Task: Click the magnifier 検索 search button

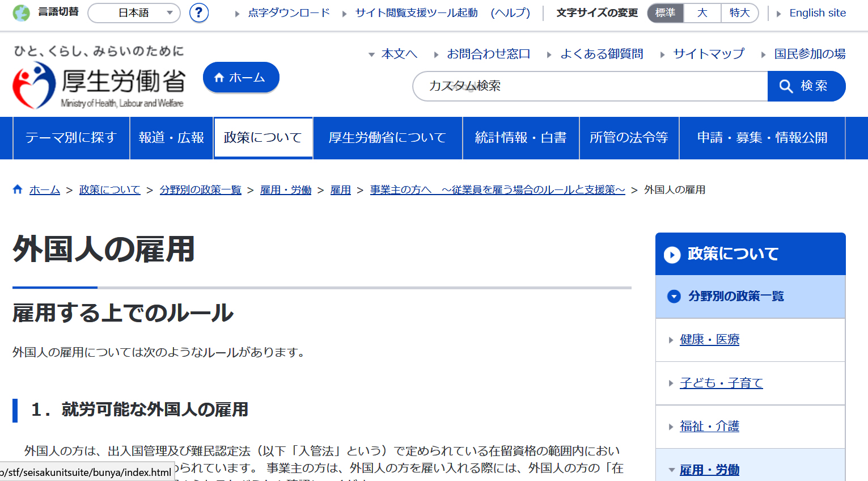Action: 806,86
